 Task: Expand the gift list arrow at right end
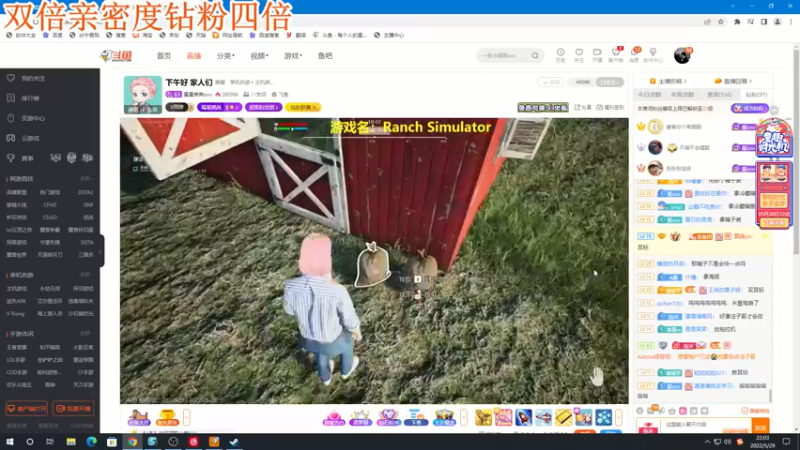[x=619, y=417]
